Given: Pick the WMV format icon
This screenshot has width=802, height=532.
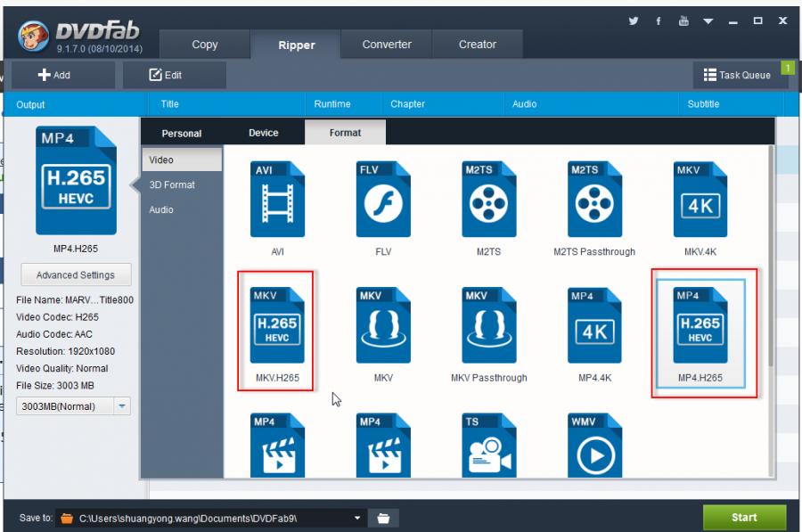Looking at the screenshot, I should pos(594,445).
